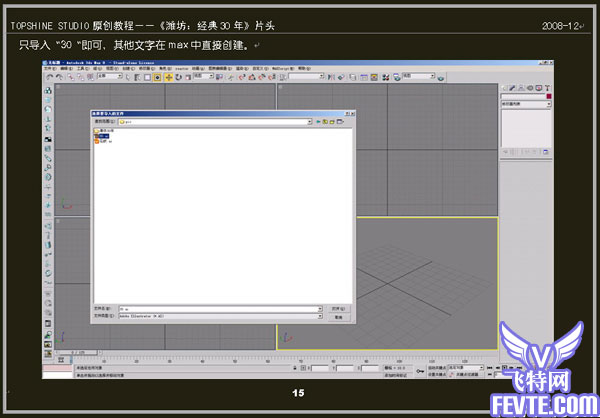This screenshot has width=600, height=418.
Task: Click the Quick Render teapot icon
Action: click(x=441, y=78)
